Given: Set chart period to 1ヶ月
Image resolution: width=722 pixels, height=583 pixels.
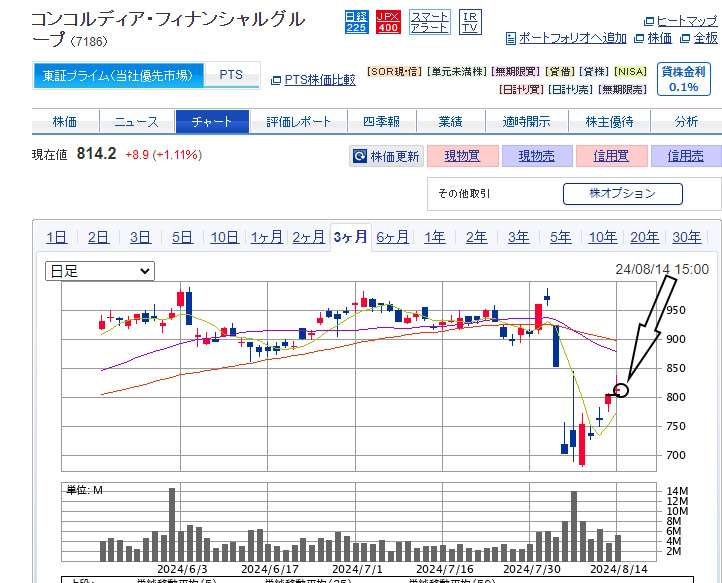Looking at the screenshot, I should pos(267,238).
